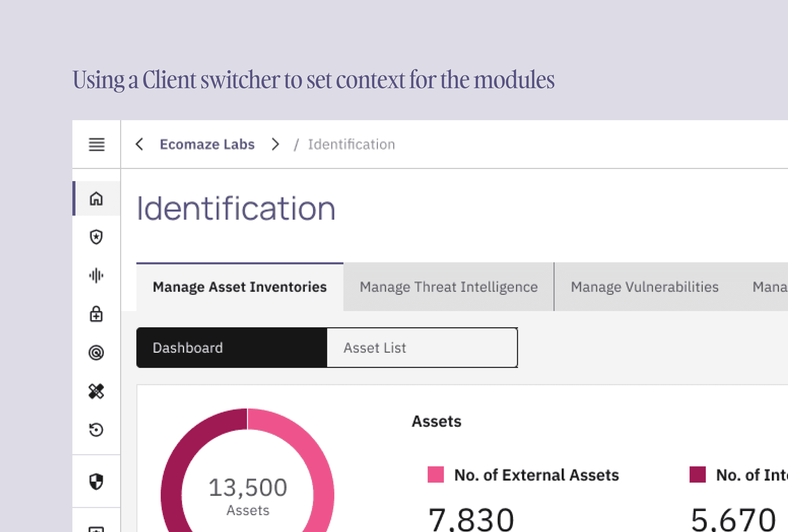
Task: Click the pink External Assets legend swatch
Action: click(436, 474)
